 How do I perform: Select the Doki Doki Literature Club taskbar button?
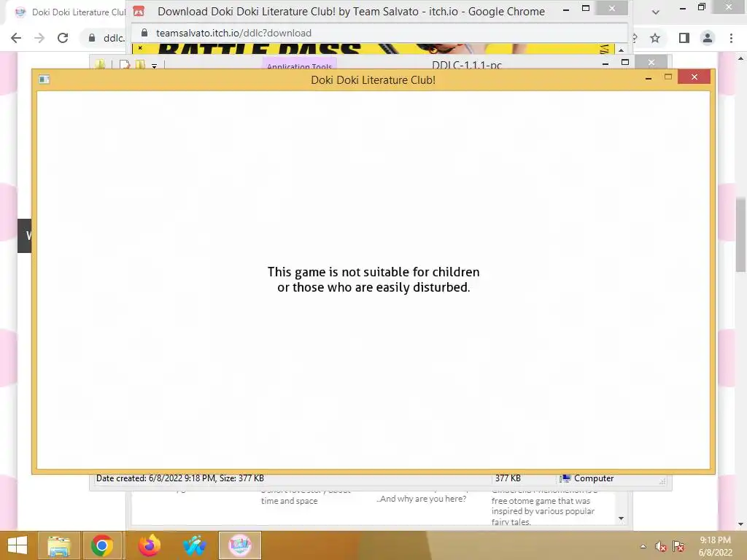(x=239, y=545)
